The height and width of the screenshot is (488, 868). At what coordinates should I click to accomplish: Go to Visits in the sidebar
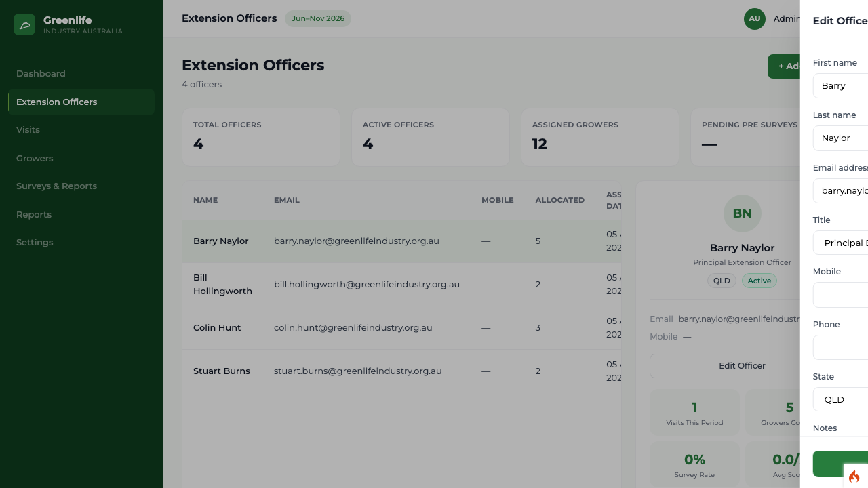point(81,129)
